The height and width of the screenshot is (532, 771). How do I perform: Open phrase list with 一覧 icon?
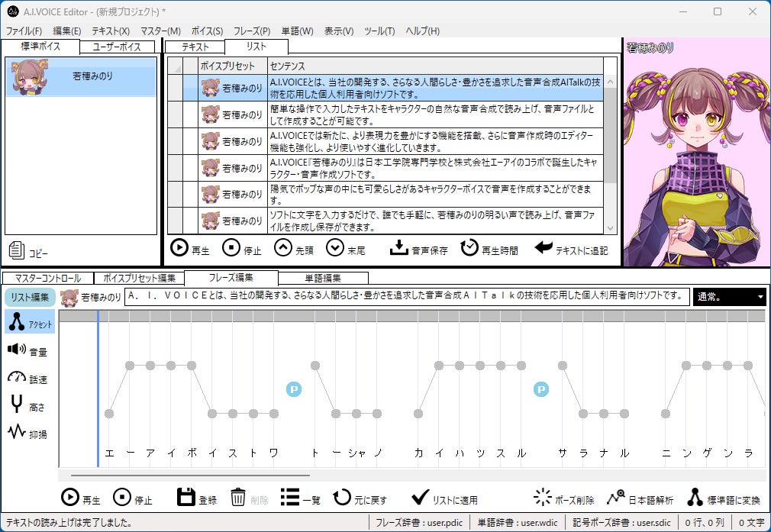290,497
